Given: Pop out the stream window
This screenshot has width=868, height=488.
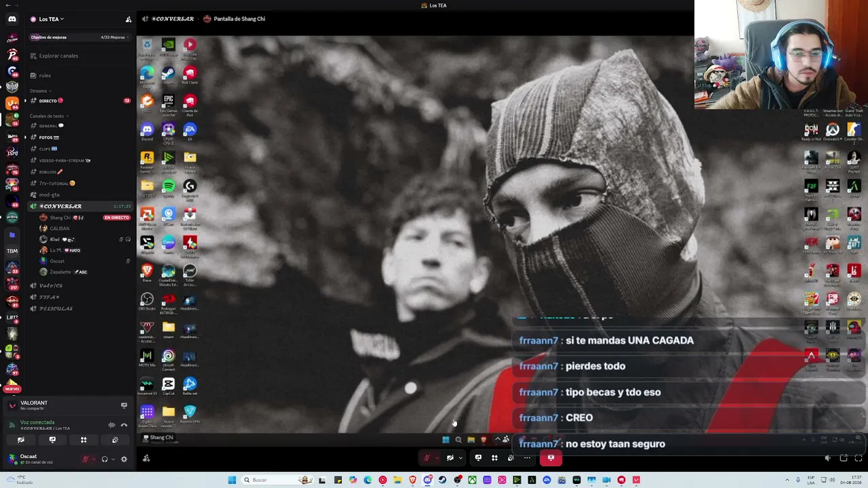Looking at the screenshot, I should 844,458.
